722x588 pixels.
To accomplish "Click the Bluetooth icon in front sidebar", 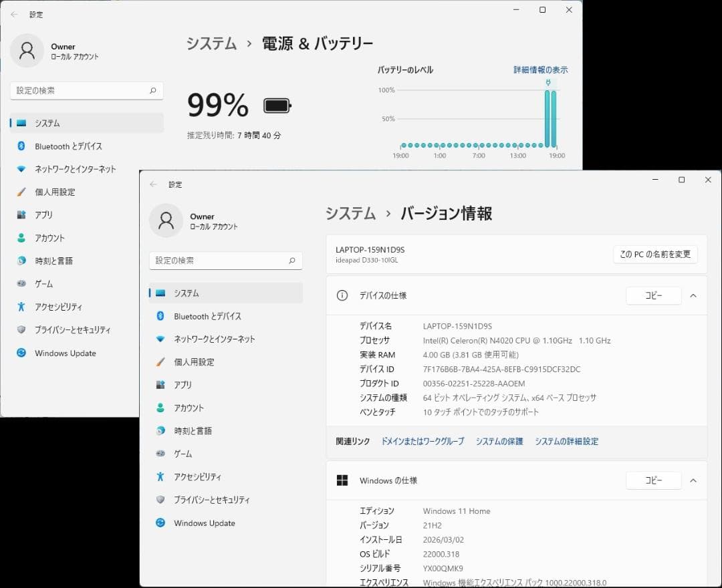I will coord(160,316).
